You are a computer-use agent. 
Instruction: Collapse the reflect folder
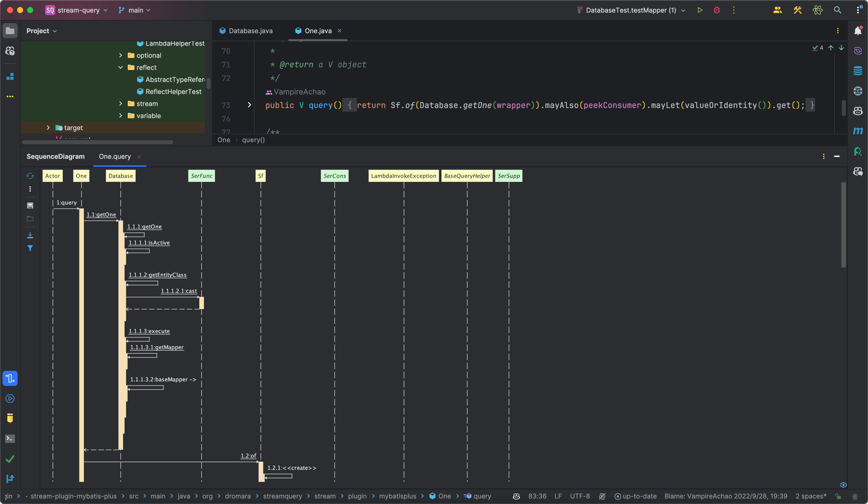[x=121, y=68]
